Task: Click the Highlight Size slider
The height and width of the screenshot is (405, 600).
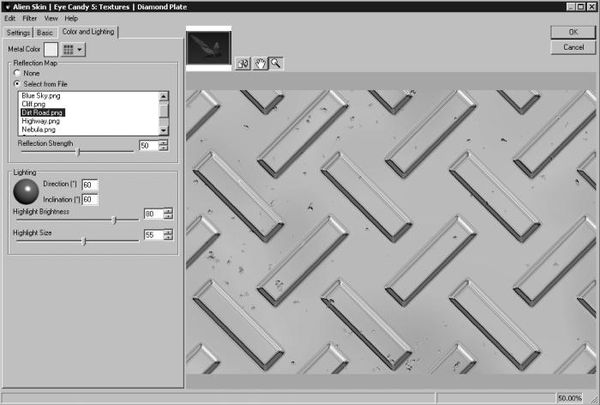Action: pos(83,240)
